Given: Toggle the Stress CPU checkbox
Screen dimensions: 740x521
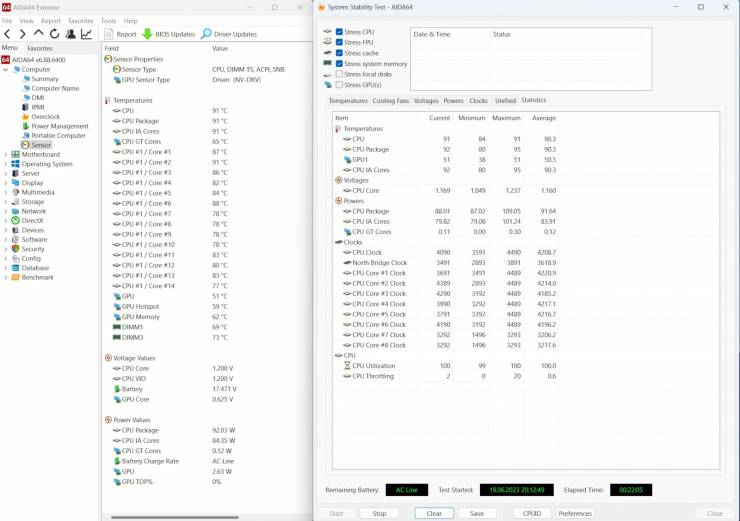Looking at the screenshot, I should (339, 32).
